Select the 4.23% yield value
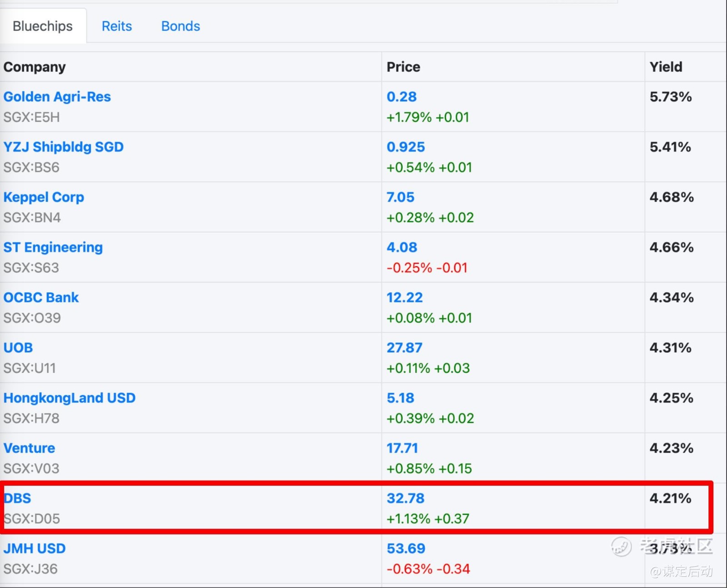Screen dimensions: 727x588 point(671,448)
